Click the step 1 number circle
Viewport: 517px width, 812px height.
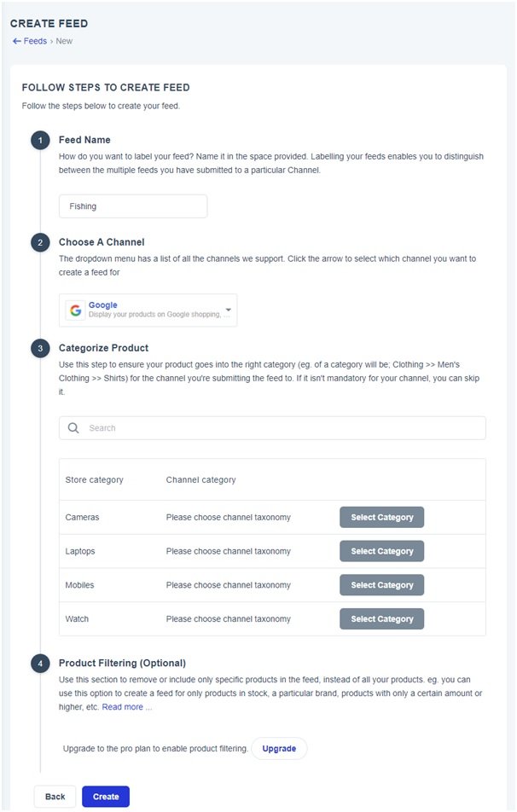click(x=40, y=140)
